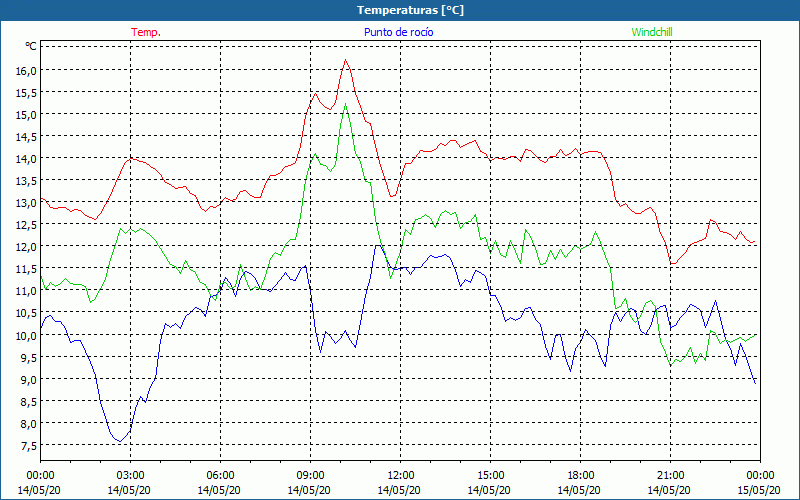The image size is (800, 500).
Task: Click the 11,5 y-axis value
Action: (x=26, y=269)
